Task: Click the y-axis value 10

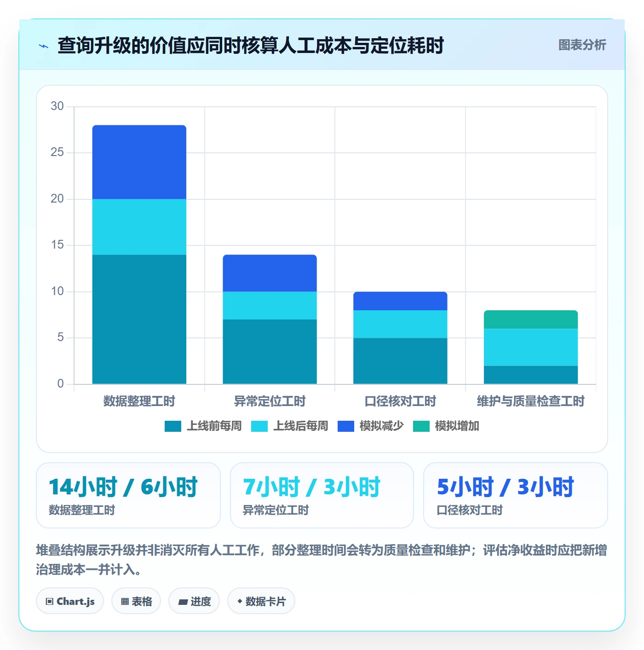Action: [x=57, y=291]
